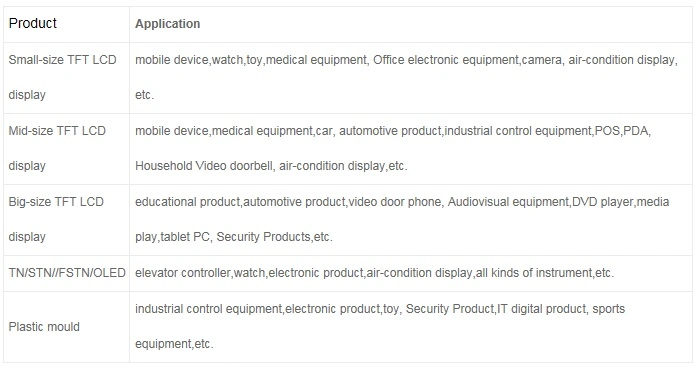Click 'Household Video doorbell' text
Screen dimensions: 697x375
pyautogui.click(x=204, y=166)
